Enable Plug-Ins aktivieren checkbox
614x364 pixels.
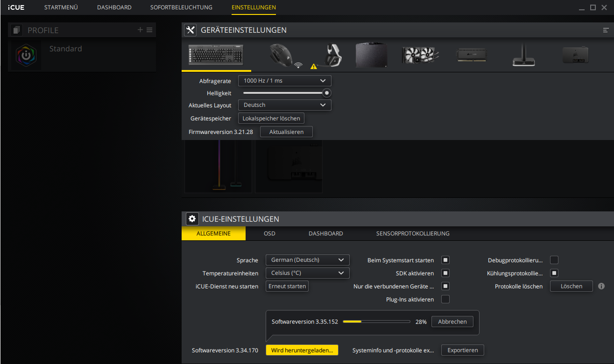(x=445, y=299)
